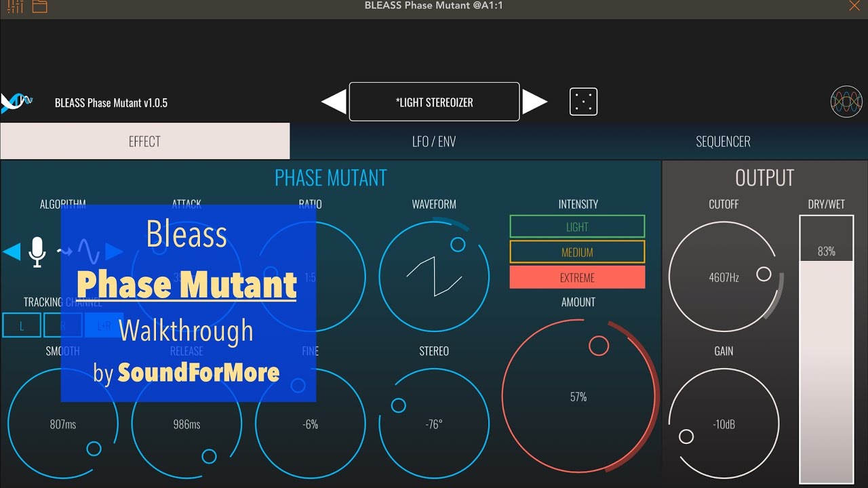Set tracking channel to L
The height and width of the screenshot is (488, 868).
[x=22, y=325]
